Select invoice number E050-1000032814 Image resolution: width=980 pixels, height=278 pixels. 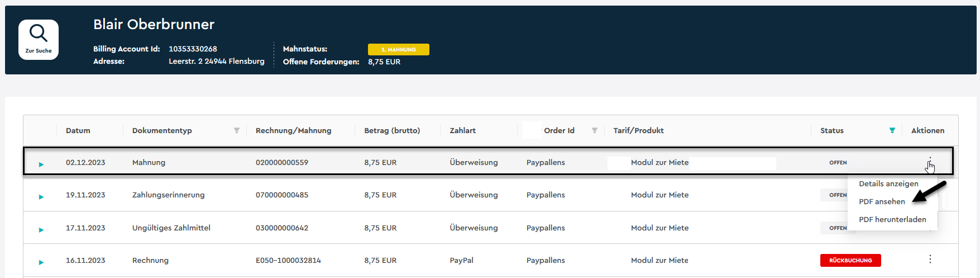(x=288, y=260)
